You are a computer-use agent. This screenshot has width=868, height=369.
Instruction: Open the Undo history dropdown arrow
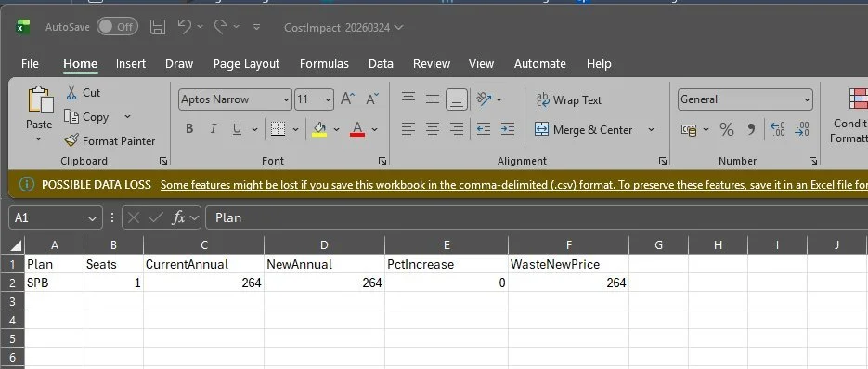pyautogui.click(x=200, y=27)
